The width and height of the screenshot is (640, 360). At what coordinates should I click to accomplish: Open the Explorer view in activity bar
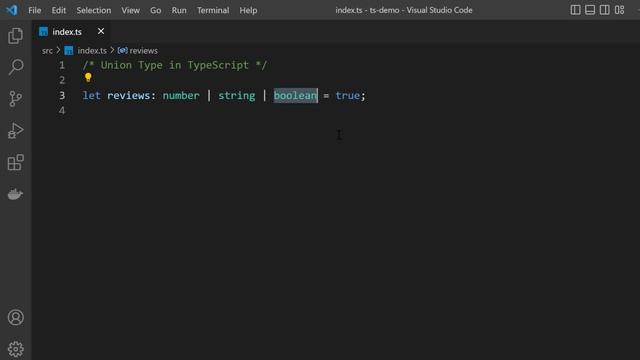coord(16,36)
